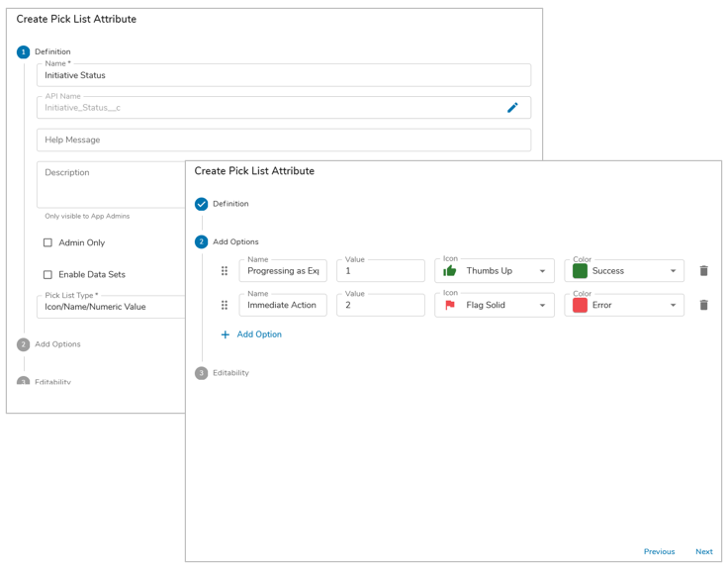
Task: Click the Previous link
Action: (x=659, y=552)
